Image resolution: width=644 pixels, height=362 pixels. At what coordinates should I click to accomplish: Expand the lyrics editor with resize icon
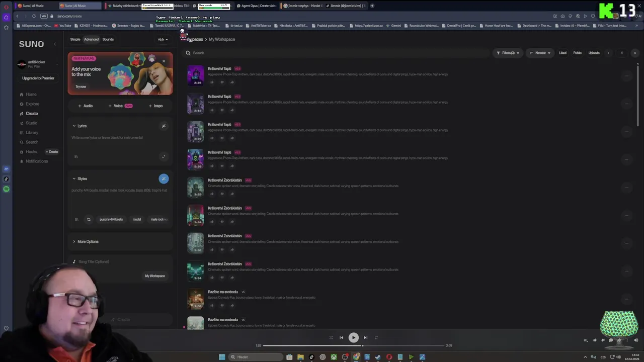[x=163, y=157]
